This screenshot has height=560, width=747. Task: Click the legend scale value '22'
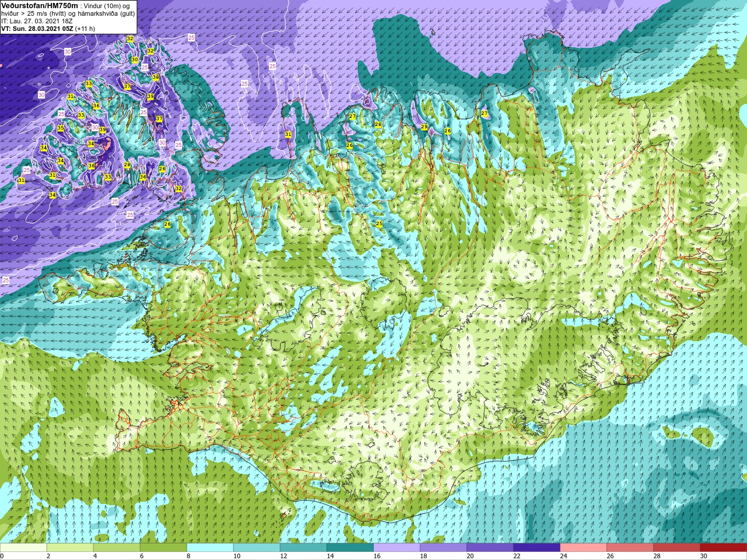[x=517, y=556]
